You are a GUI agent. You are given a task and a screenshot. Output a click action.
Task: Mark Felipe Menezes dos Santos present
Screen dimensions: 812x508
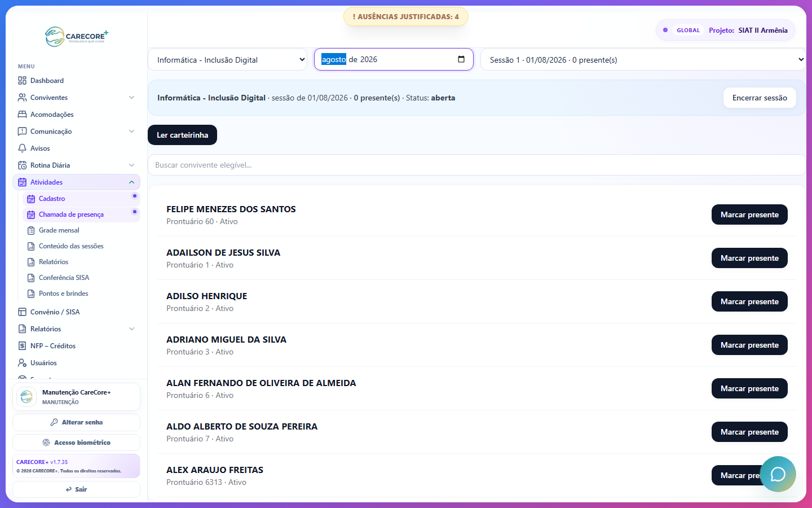click(749, 214)
